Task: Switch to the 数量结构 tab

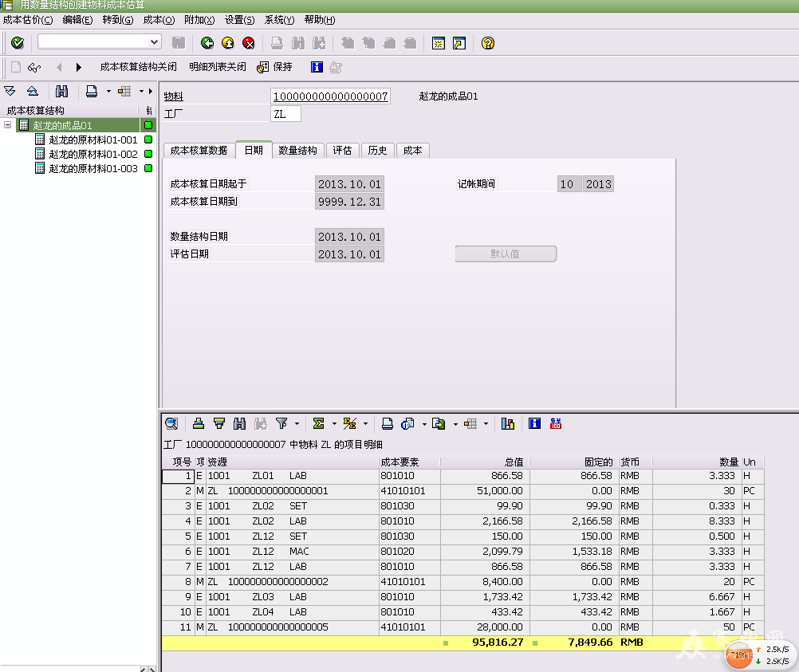Action: (297, 151)
